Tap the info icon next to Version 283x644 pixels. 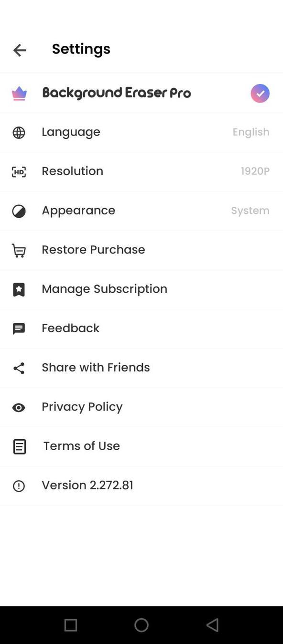pos(19,486)
